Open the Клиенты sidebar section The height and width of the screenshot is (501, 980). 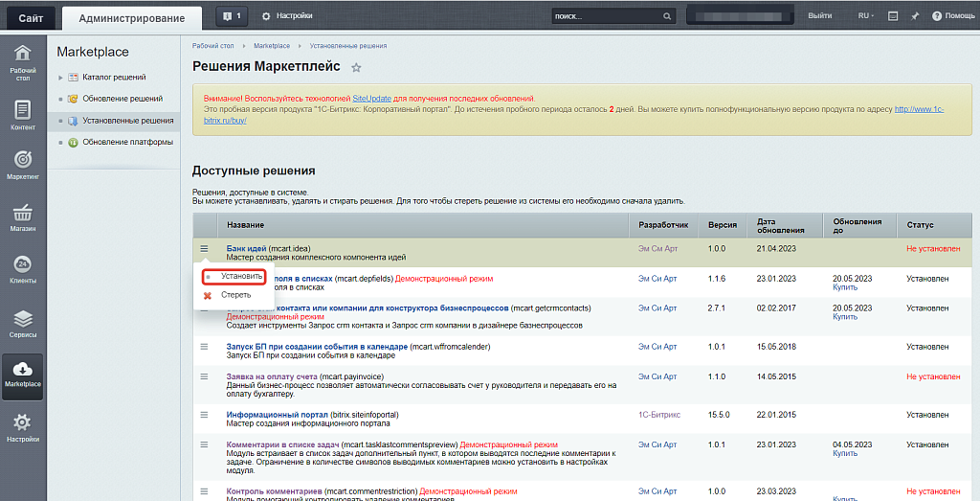(22, 269)
